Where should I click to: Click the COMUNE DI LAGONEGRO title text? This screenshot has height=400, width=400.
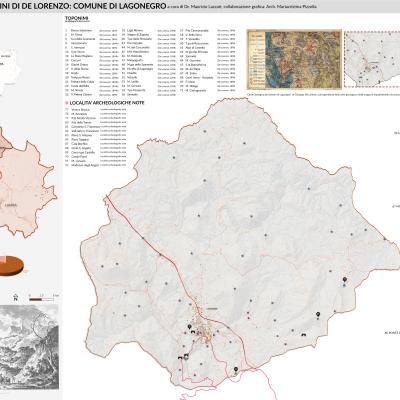pos(119,6)
